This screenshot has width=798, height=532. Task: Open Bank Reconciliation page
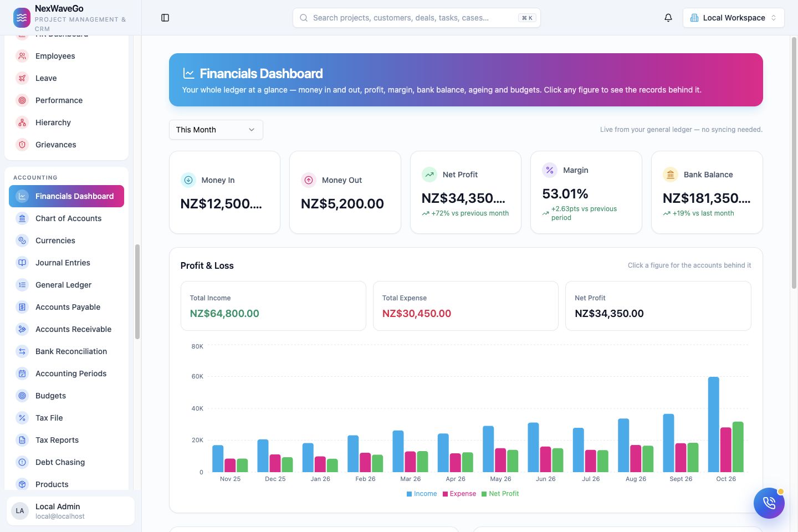[x=66, y=351]
